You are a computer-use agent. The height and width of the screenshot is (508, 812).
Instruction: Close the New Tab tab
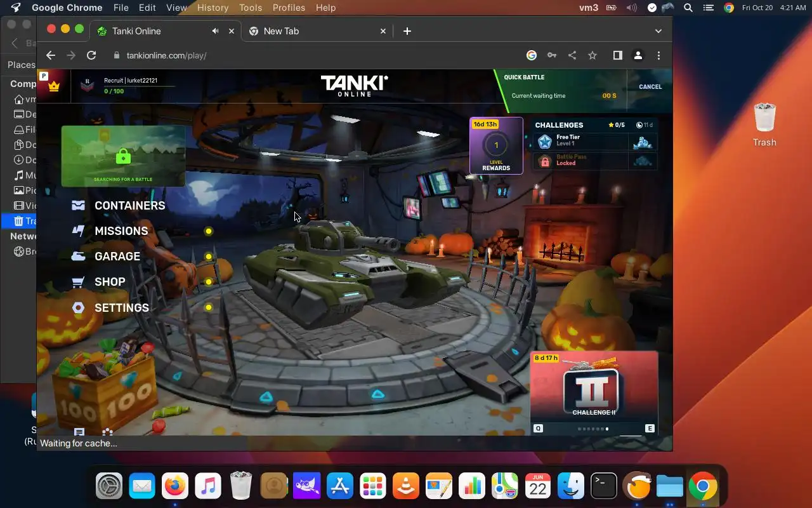(383, 31)
